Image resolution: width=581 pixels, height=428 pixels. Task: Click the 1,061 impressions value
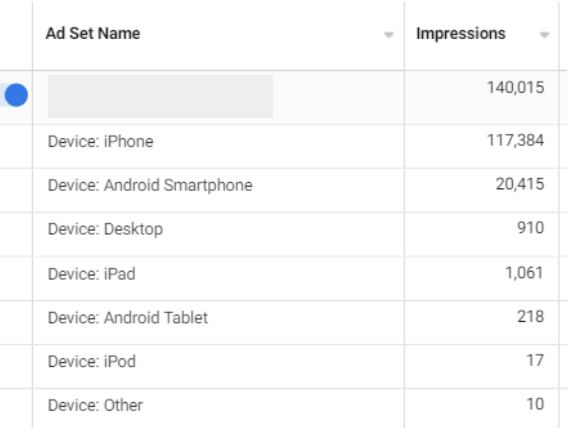point(524,273)
